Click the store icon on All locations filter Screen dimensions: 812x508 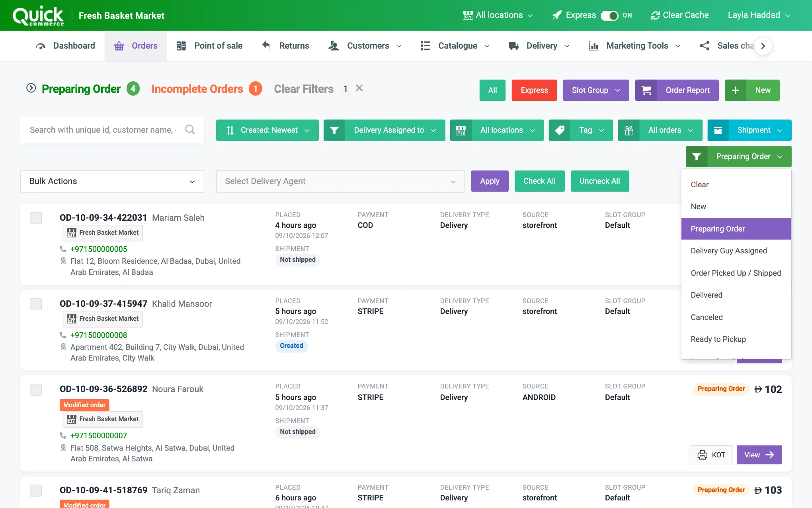coord(461,130)
